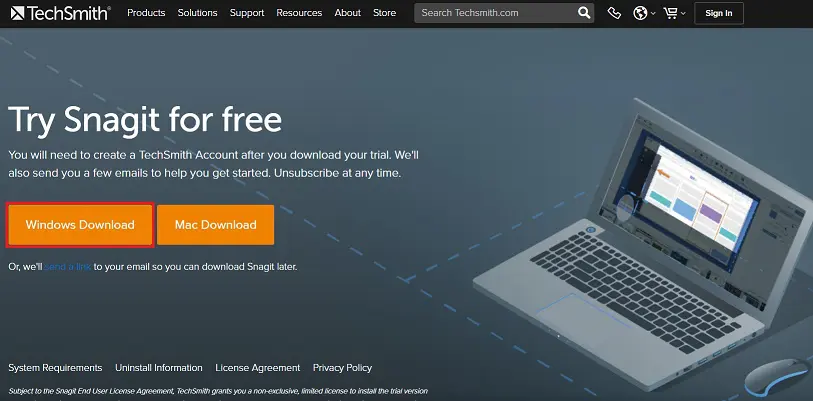Image resolution: width=813 pixels, height=401 pixels.
Task: Start the Mac Download
Action: (x=216, y=225)
